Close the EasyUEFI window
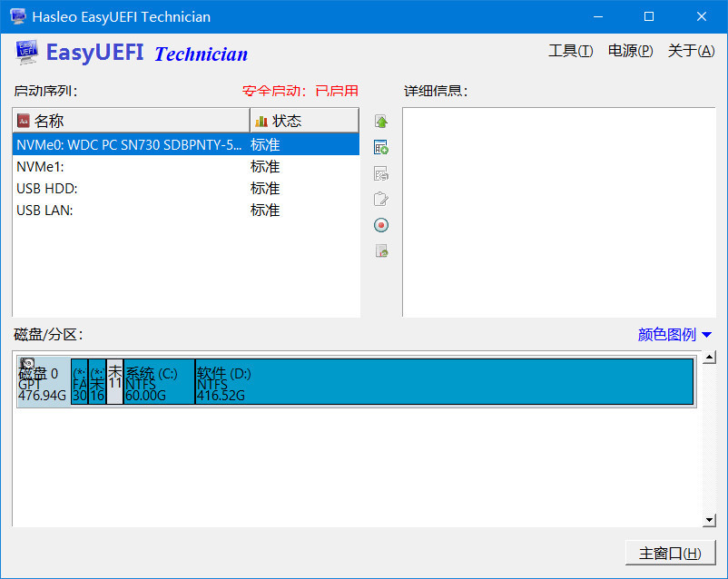 pyautogui.click(x=701, y=16)
